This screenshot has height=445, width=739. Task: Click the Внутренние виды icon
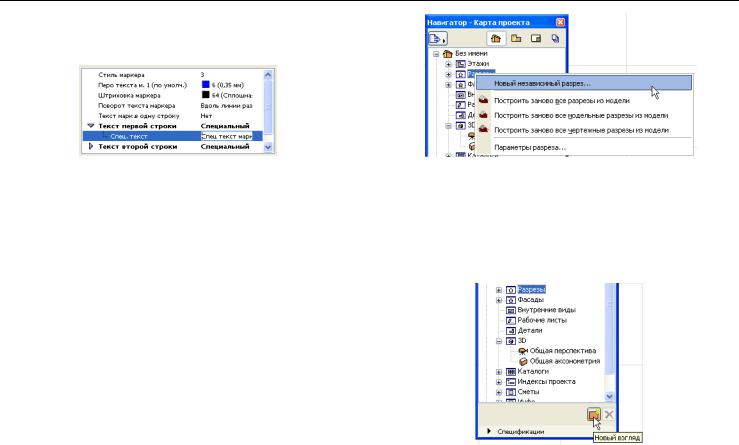[x=511, y=310]
